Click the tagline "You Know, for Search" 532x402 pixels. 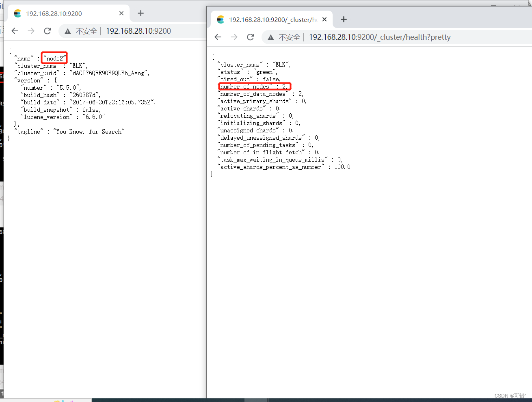89,132
